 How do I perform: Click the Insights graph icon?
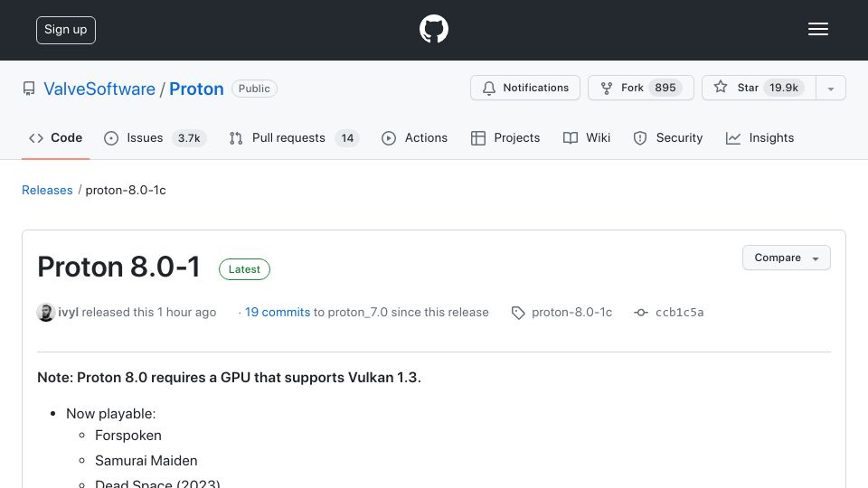click(x=733, y=138)
